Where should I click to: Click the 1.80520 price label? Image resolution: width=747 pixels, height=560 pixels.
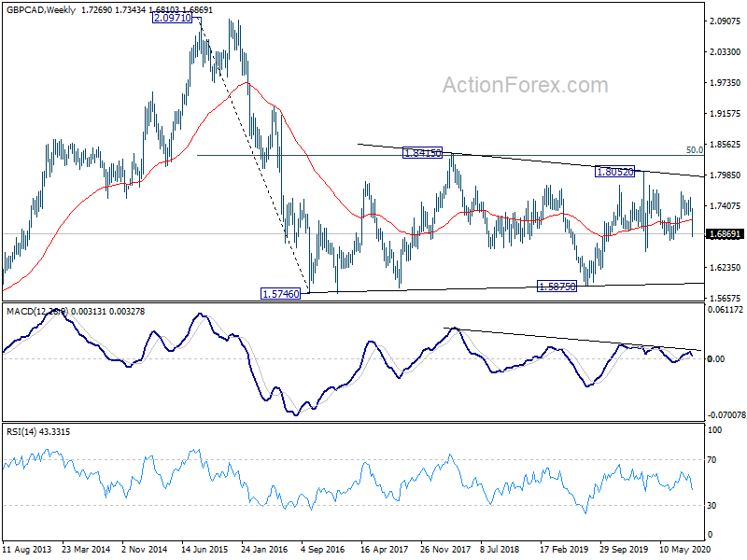point(614,172)
